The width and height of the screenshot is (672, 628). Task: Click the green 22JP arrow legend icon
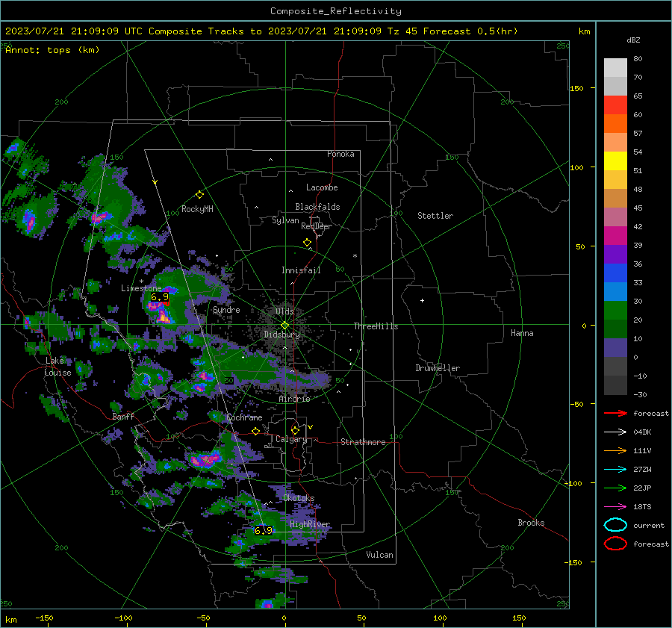coord(615,488)
